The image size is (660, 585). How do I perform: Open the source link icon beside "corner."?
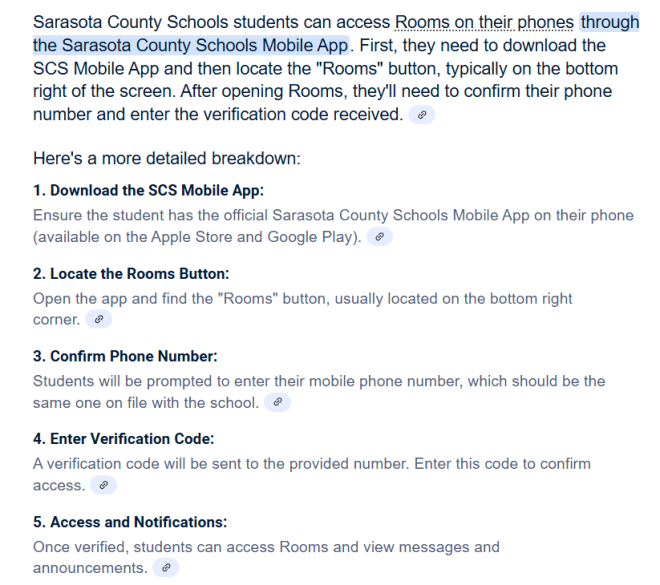pyautogui.click(x=97, y=320)
